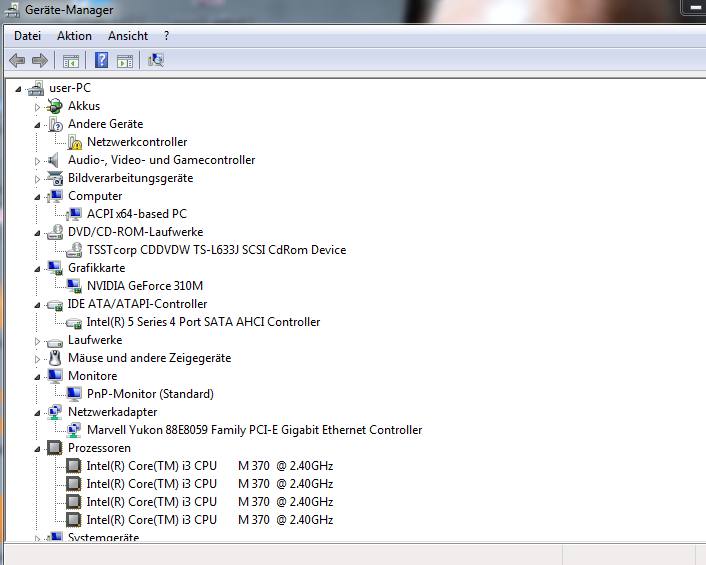This screenshot has height=565, width=706.
Task: Click the Mäuse mouse icon
Action: (55, 358)
